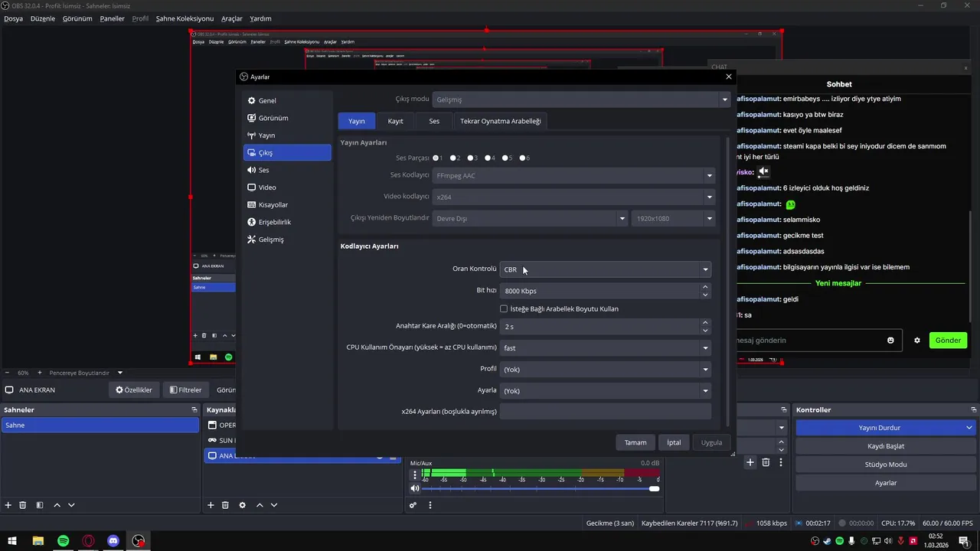Move the scene up with the Sahneler up arrow

point(57,505)
